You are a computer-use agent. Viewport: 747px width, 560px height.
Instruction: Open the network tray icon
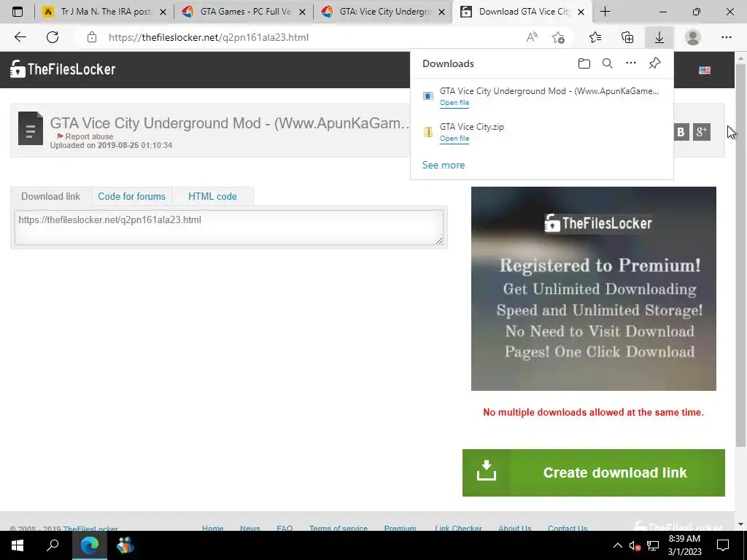pyautogui.click(x=653, y=545)
